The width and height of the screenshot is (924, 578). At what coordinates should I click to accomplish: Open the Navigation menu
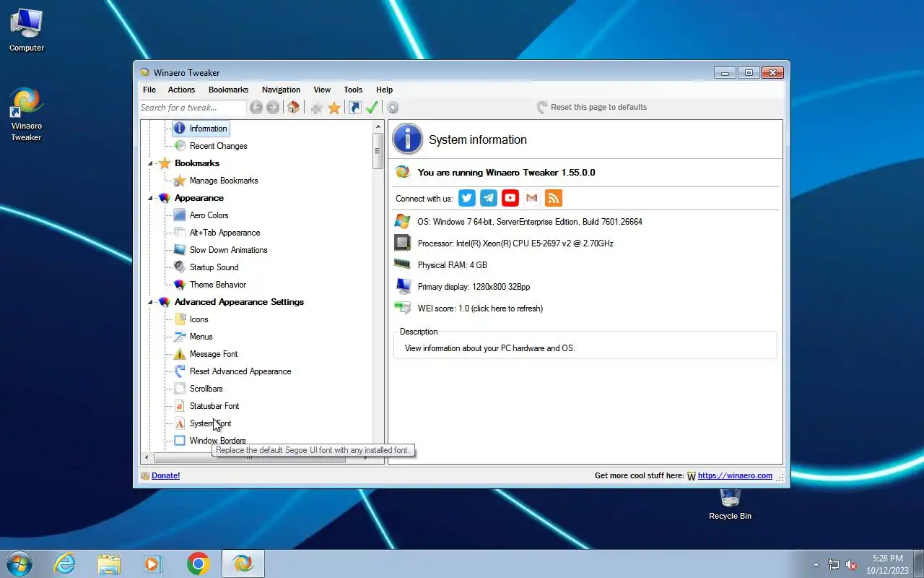point(281,90)
